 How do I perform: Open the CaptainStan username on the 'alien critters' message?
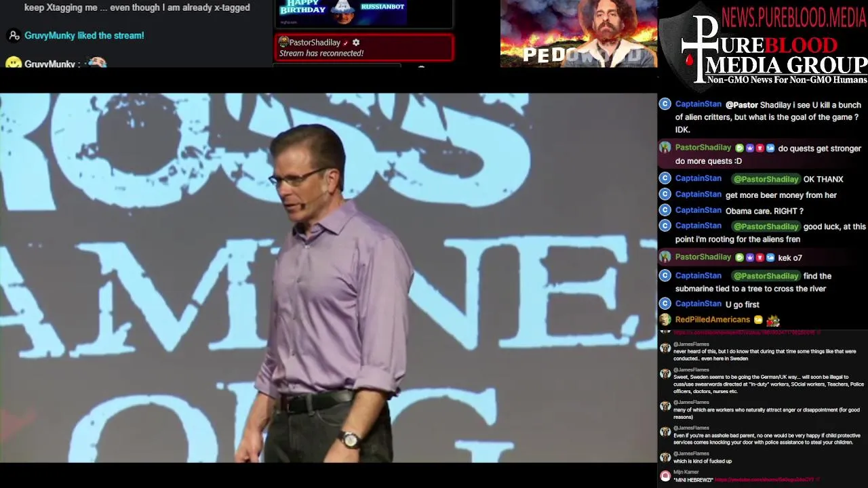[x=698, y=104]
